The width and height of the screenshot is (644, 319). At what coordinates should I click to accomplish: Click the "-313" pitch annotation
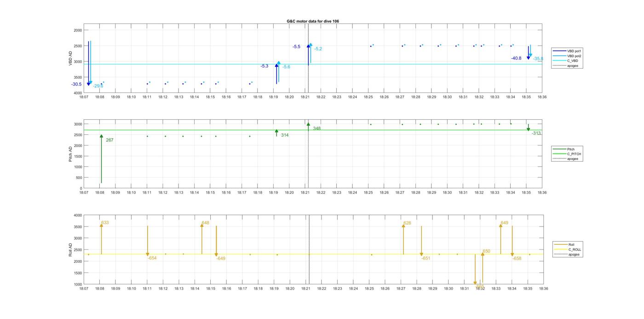pos(536,133)
